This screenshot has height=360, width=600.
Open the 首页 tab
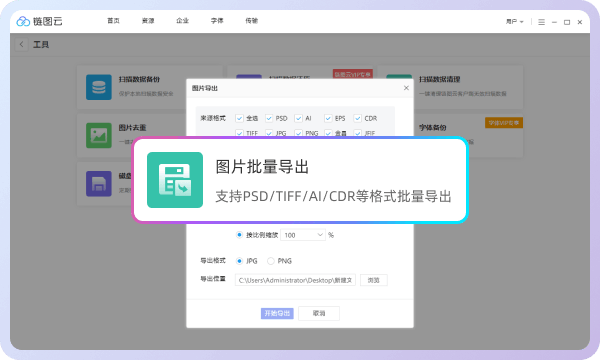[113, 21]
